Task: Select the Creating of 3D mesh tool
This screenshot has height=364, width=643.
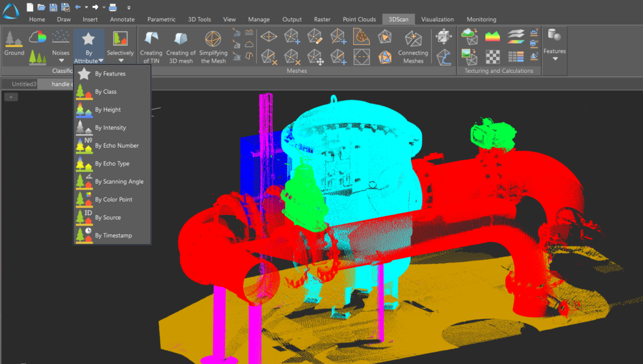Action: point(181,46)
